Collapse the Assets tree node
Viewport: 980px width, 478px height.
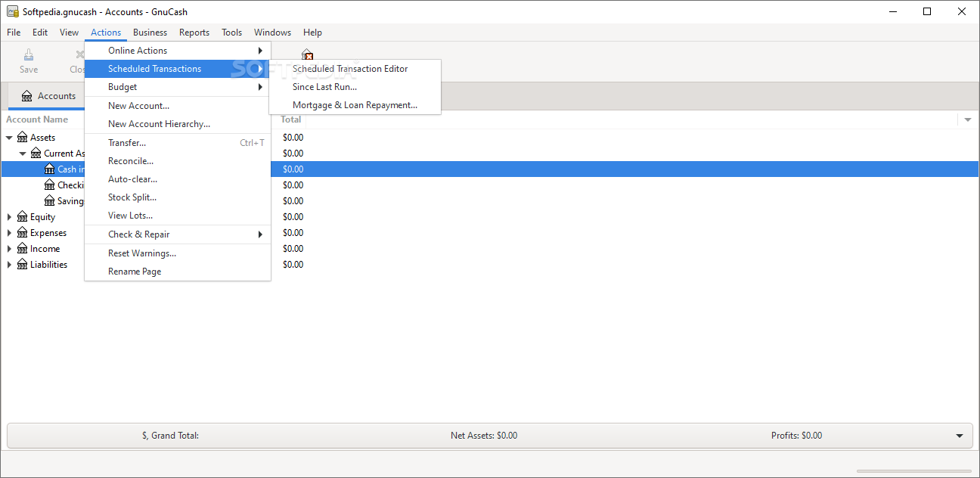9,138
